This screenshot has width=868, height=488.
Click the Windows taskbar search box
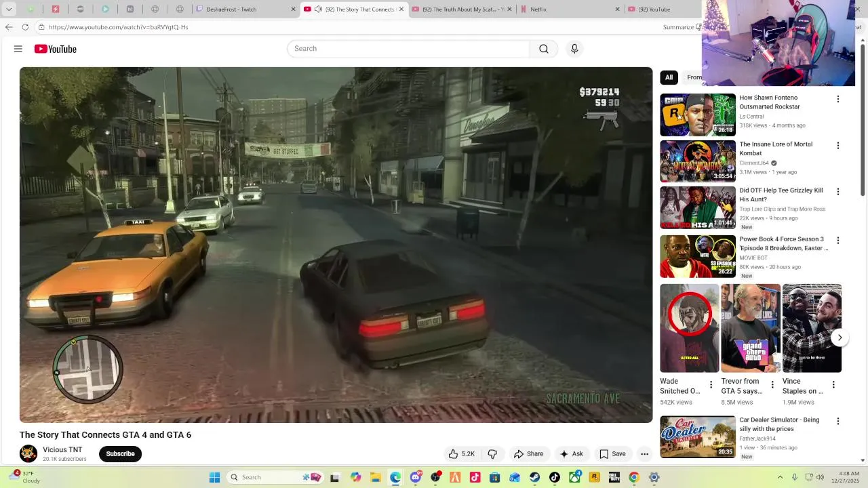click(275, 477)
